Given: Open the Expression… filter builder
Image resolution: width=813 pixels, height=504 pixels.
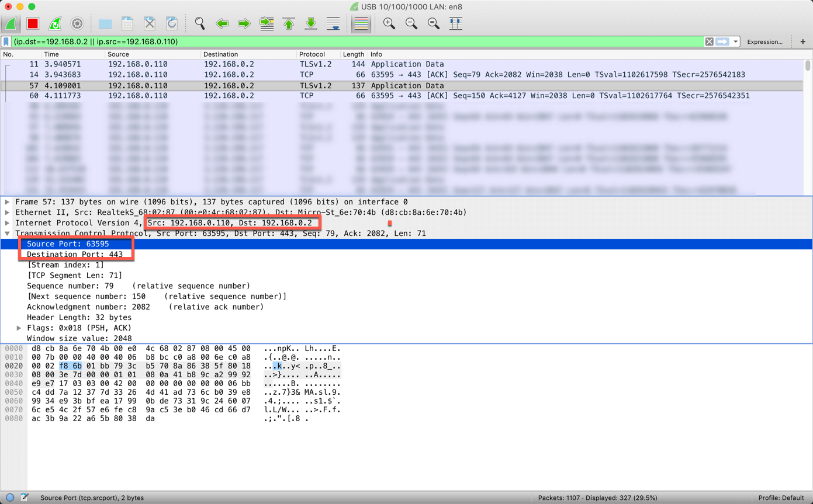Looking at the screenshot, I should (764, 42).
